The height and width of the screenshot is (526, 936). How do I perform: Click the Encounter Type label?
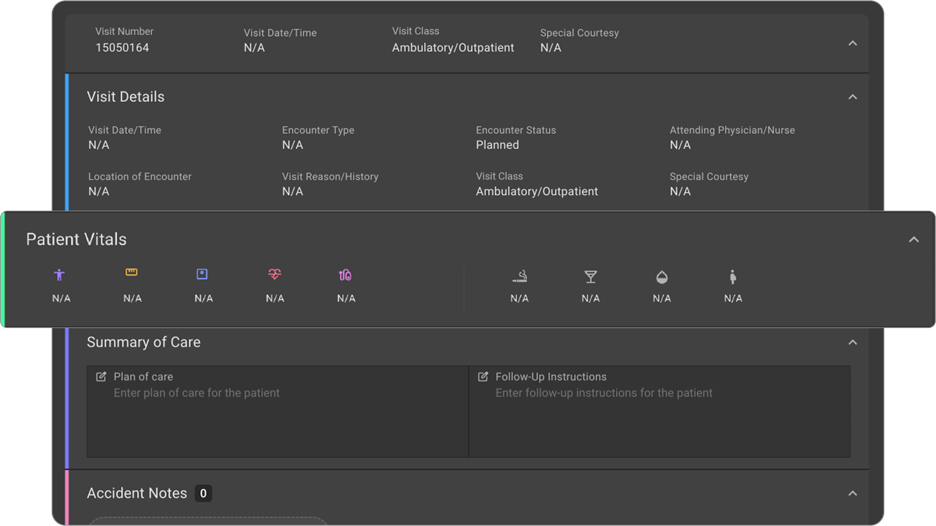pos(318,130)
